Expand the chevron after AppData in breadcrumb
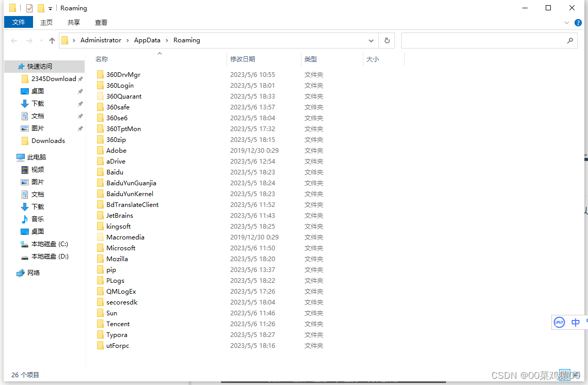The width and height of the screenshot is (588, 385). point(167,40)
